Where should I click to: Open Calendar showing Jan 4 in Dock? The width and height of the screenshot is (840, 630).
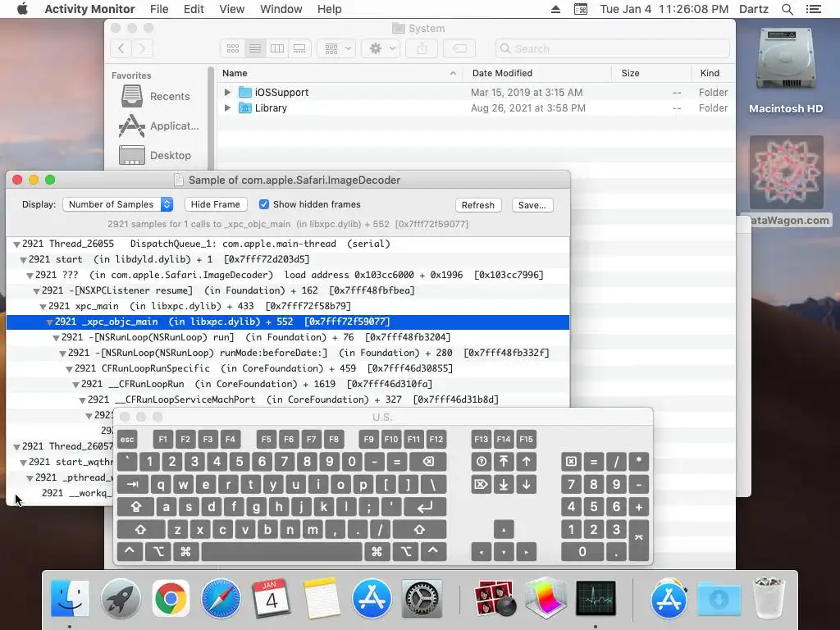(271, 598)
